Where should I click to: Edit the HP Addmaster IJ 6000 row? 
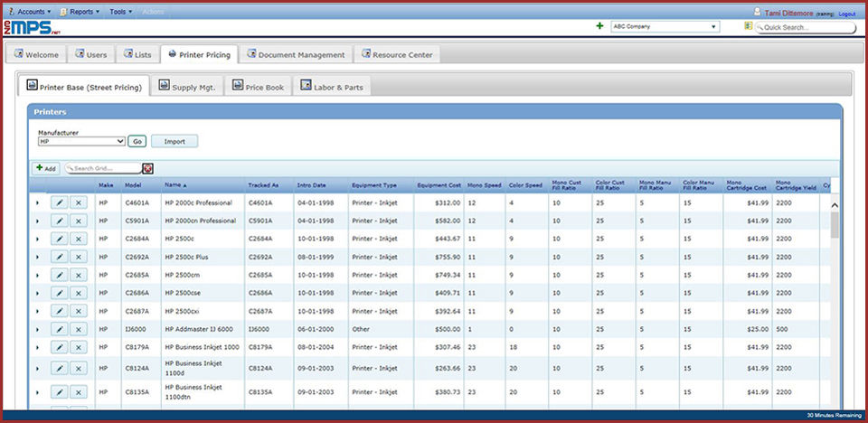pyautogui.click(x=60, y=329)
